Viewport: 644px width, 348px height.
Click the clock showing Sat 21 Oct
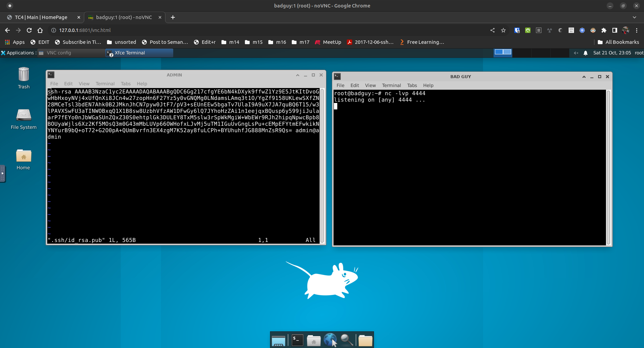[x=612, y=53]
